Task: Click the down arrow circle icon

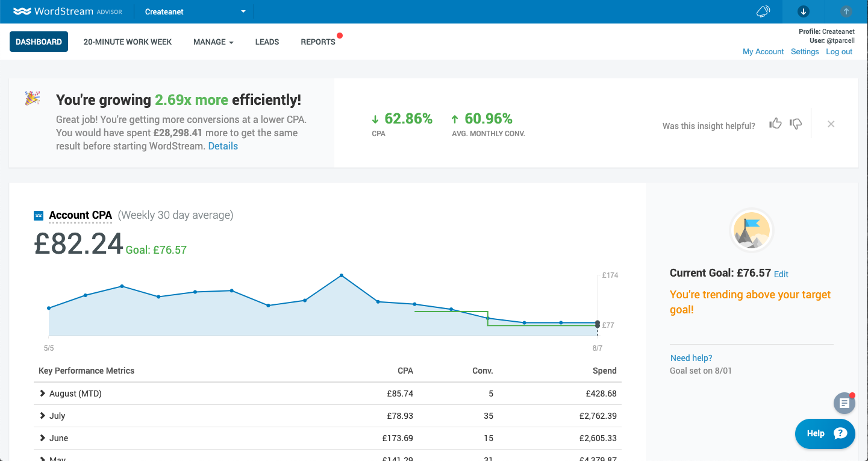Action: 803,11
